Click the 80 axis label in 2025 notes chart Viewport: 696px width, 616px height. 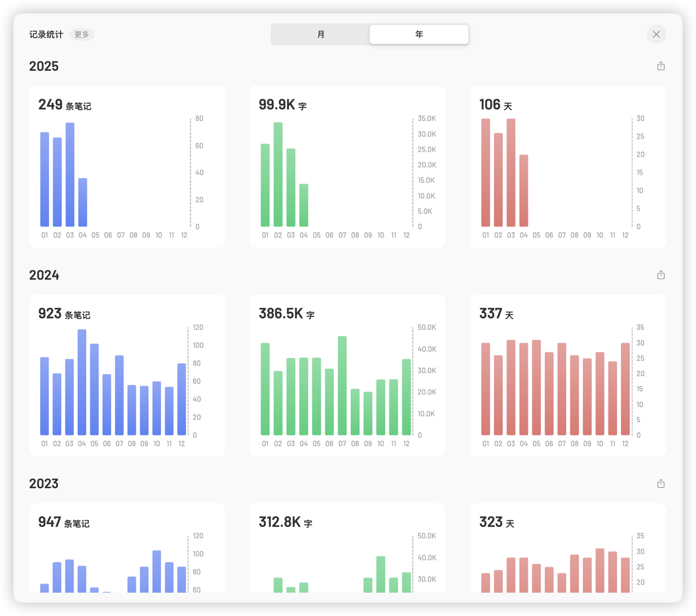tap(200, 119)
